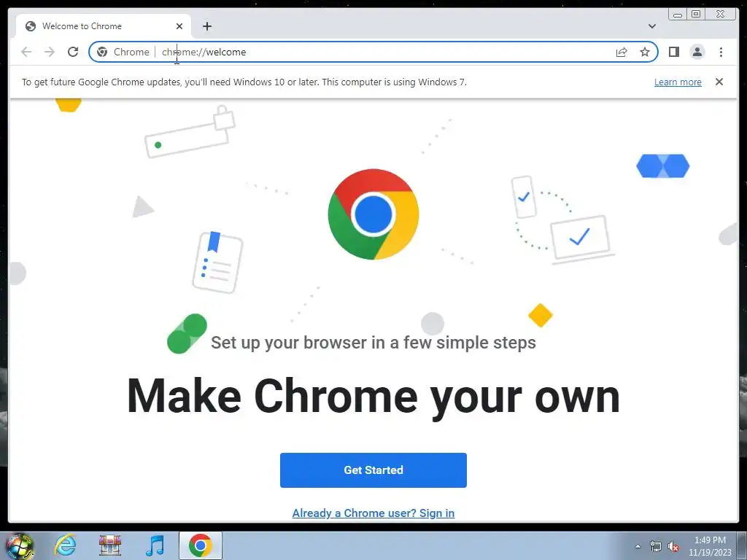Open the network tray icon
This screenshot has height=560, width=747.
click(656, 547)
